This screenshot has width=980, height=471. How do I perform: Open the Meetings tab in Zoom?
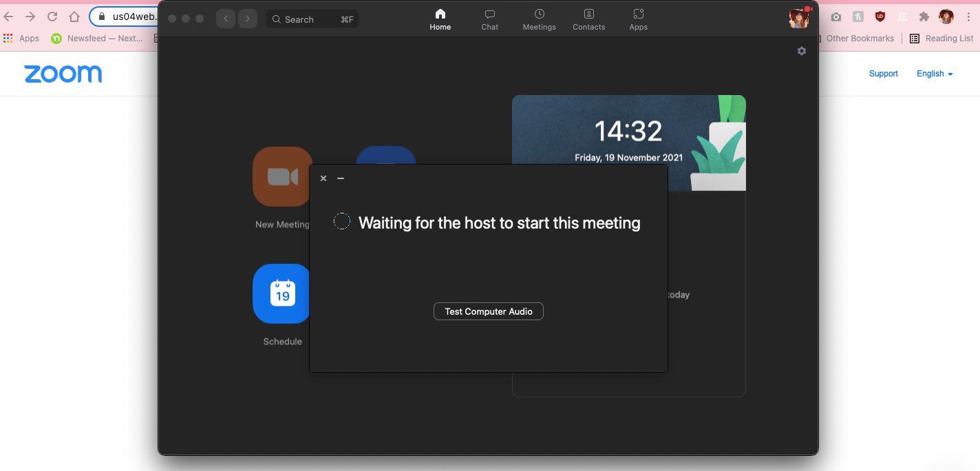[x=540, y=19]
